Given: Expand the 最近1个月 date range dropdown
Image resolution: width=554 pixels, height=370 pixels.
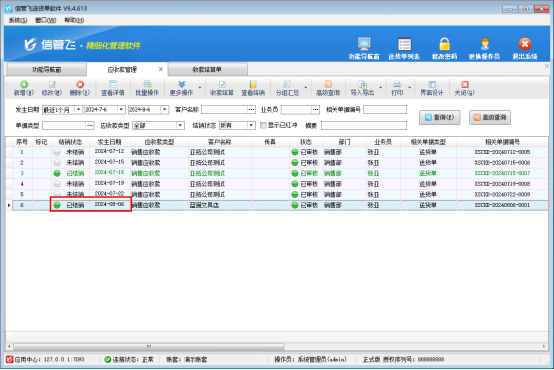Looking at the screenshot, I should pyautogui.click(x=78, y=110).
